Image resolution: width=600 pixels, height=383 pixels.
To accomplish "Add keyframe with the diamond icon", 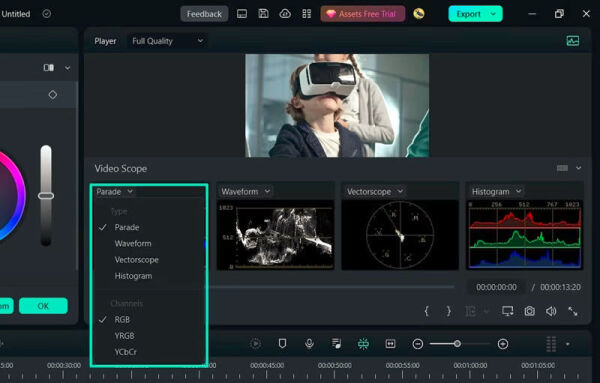I will coord(52,95).
